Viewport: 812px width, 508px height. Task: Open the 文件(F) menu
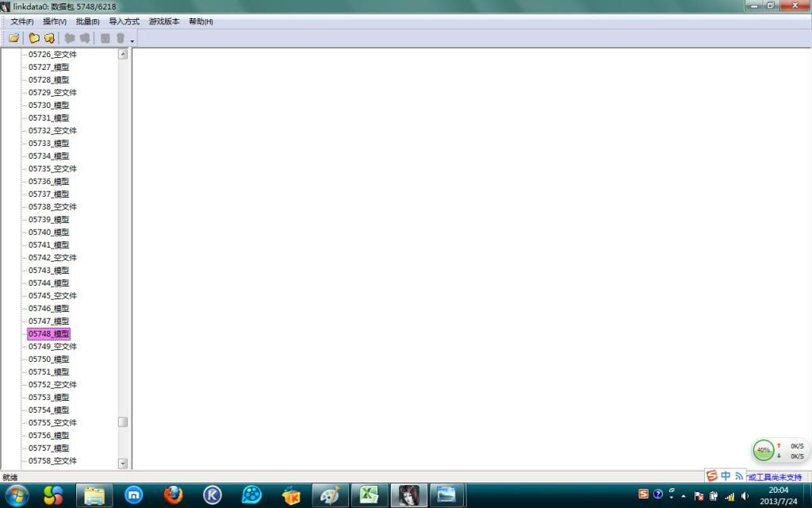pyautogui.click(x=21, y=21)
